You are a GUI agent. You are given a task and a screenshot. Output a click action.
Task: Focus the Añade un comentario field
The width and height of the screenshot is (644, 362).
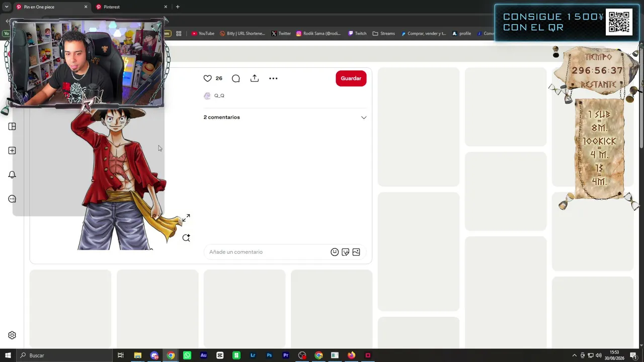[267, 252]
